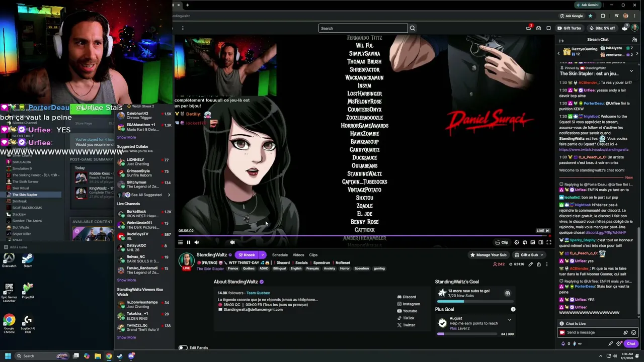Show next gift leaderboard entry
The width and height of the screenshot is (644, 362).
tap(637, 53)
